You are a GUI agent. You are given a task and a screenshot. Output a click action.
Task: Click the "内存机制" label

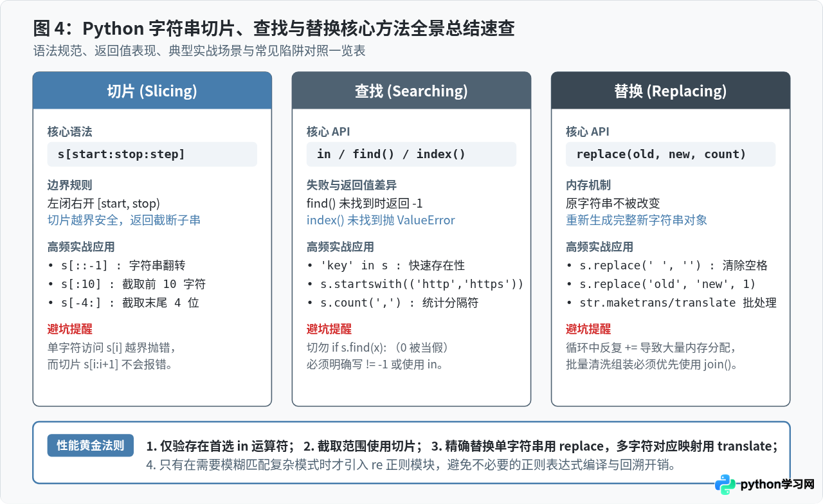588,186
